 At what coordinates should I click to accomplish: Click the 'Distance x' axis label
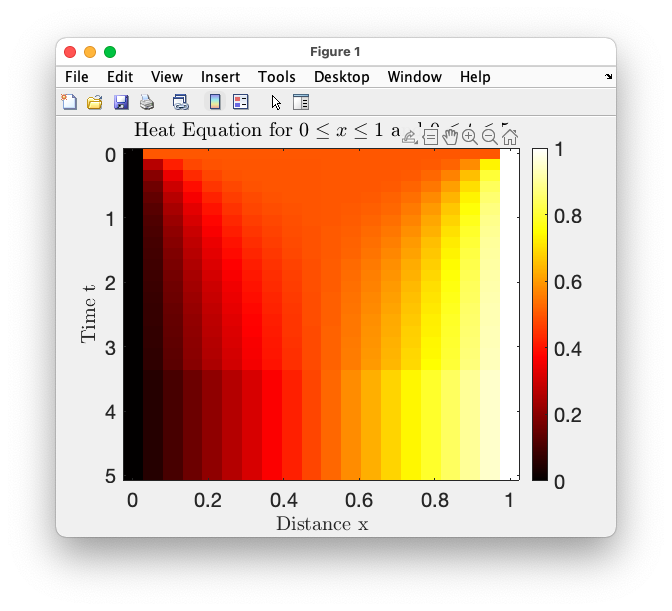322,524
